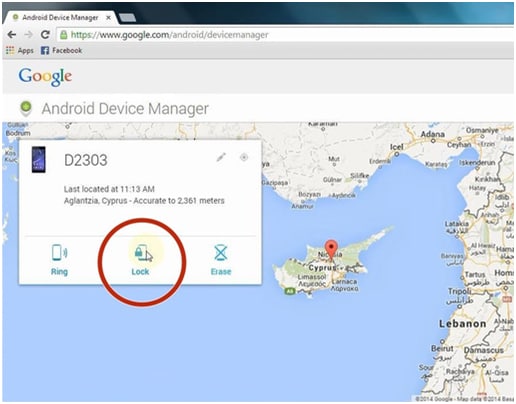Click the locate device target icon
The width and height of the screenshot is (516, 404).
(x=244, y=157)
